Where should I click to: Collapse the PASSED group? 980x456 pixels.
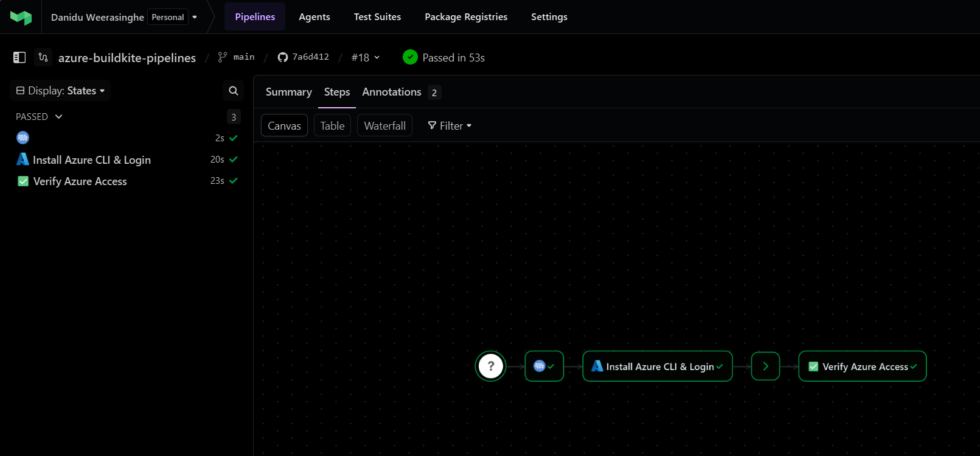39,116
